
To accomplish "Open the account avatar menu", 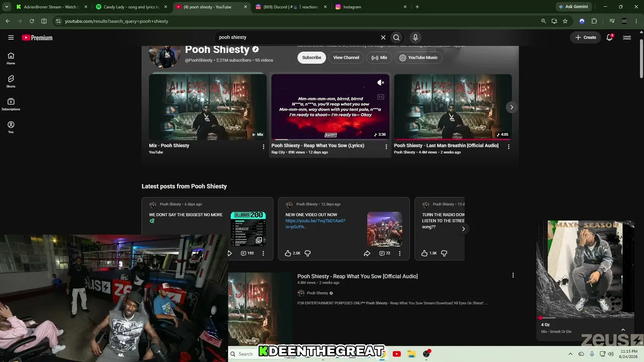I will [627, 37].
